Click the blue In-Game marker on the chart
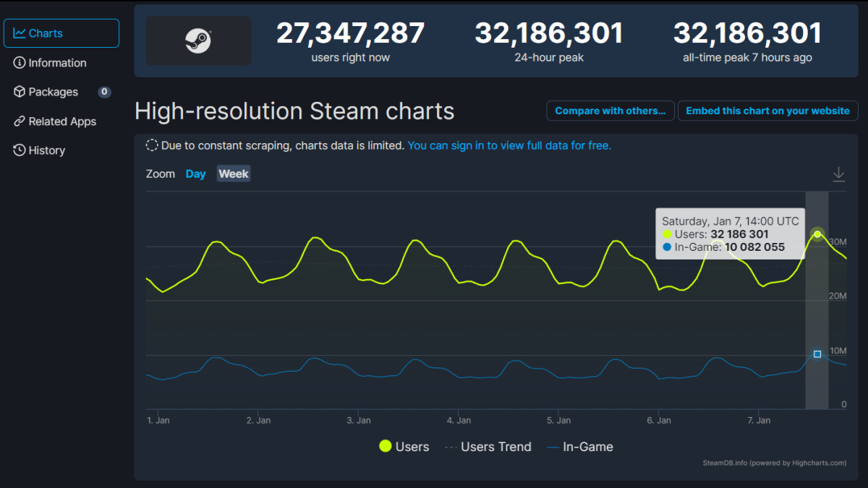This screenshot has width=868, height=488. tap(817, 354)
